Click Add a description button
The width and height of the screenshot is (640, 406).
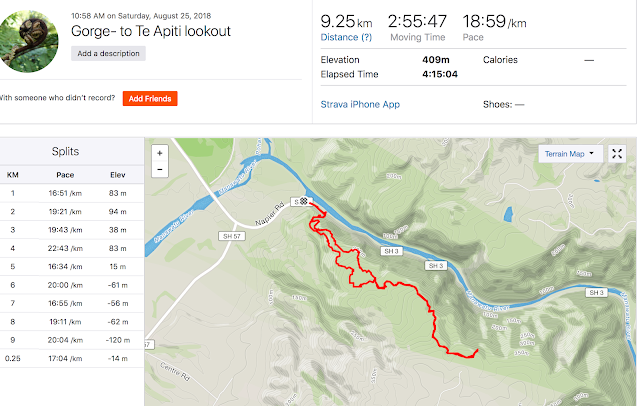(109, 53)
